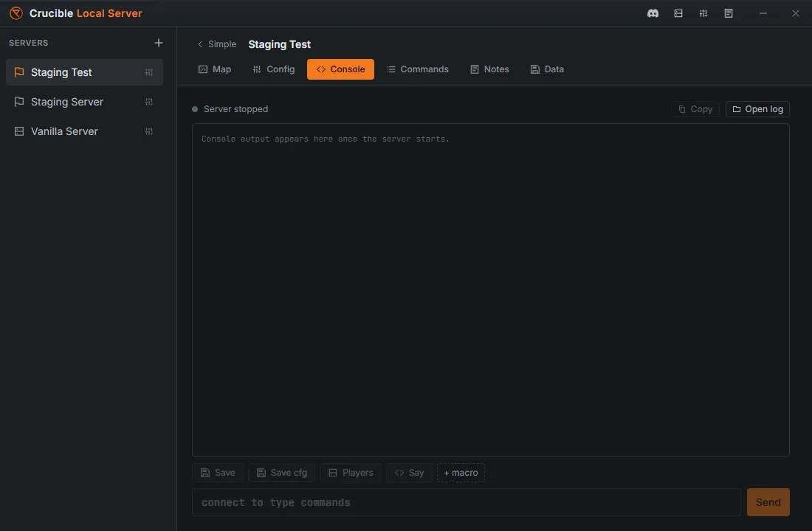This screenshot has width=812, height=531.
Task: Click the server panel icon in title bar
Action: click(678, 13)
